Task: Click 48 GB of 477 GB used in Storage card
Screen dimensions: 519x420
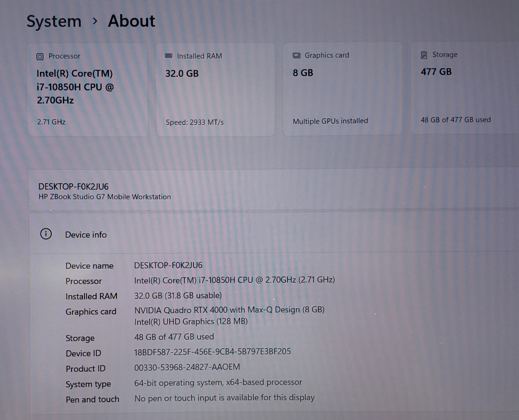Action: point(455,120)
